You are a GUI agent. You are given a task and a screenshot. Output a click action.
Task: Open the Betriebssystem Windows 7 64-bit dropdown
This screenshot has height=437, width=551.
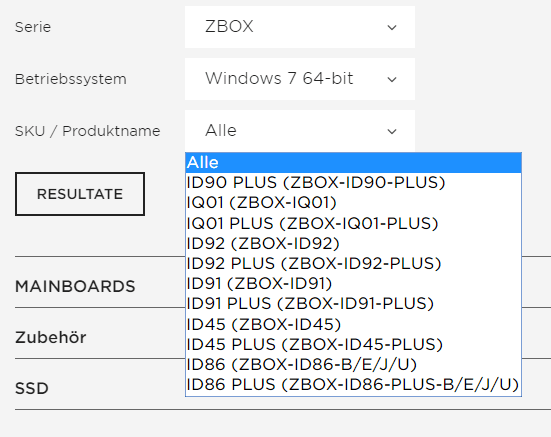(300, 79)
